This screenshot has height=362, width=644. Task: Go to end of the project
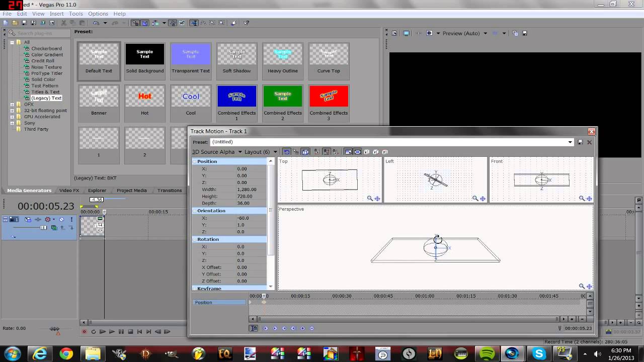(148, 331)
